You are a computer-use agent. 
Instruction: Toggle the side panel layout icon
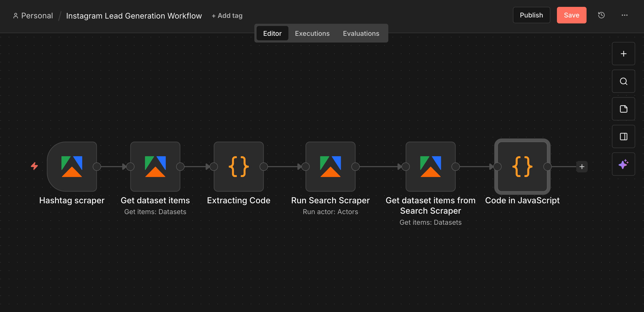click(x=623, y=136)
